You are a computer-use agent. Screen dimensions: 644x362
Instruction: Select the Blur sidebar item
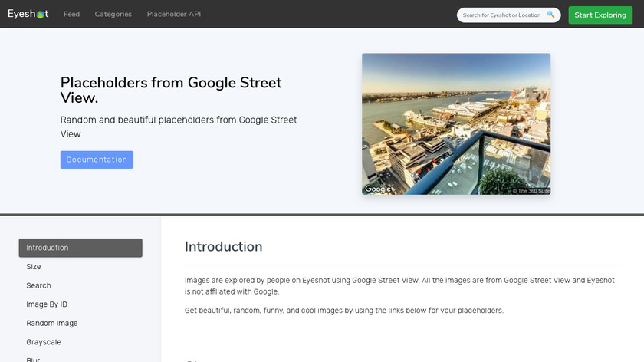pyautogui.click(x=34, y=358)
